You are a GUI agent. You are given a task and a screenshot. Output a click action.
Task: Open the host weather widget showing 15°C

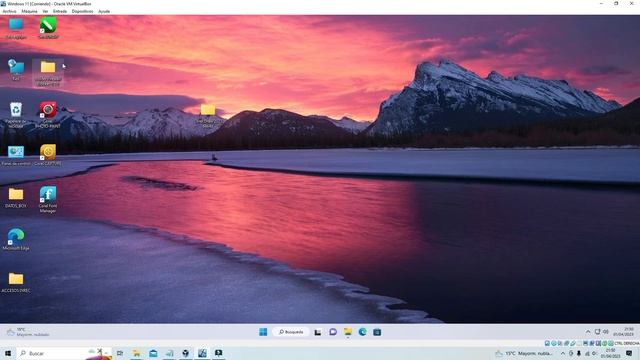click(524, 353)
